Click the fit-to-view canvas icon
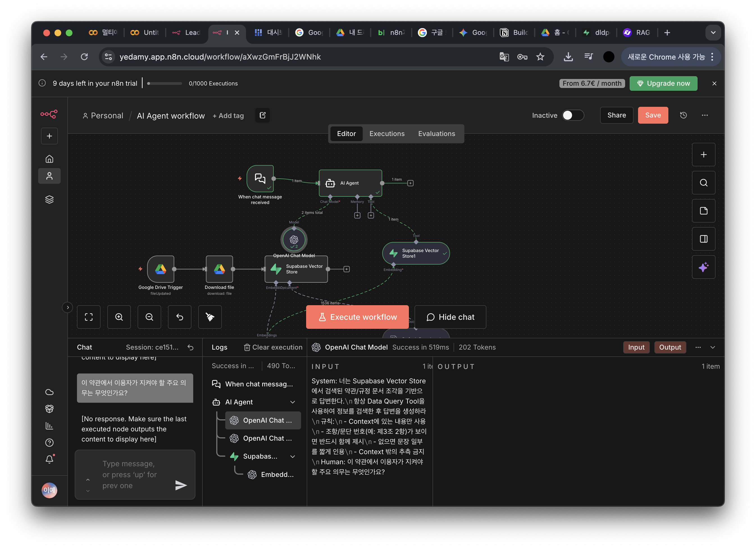The image size is (756, 548). [89, 317]
